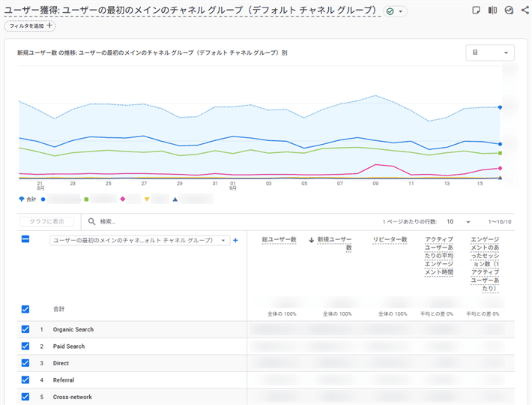Click the green line endpoint marker on chart
The width and height of the screenshot is (532, 405).
coord(500,153)
